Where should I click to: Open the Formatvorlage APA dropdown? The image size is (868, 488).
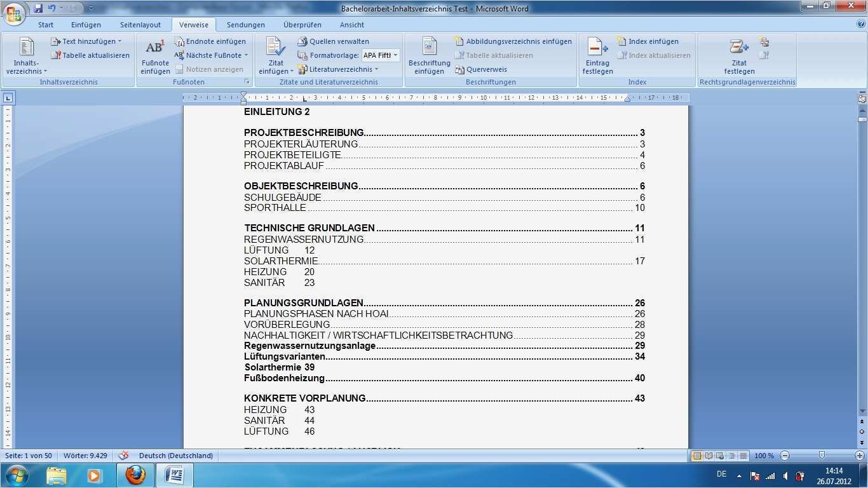tap(394, 55)
